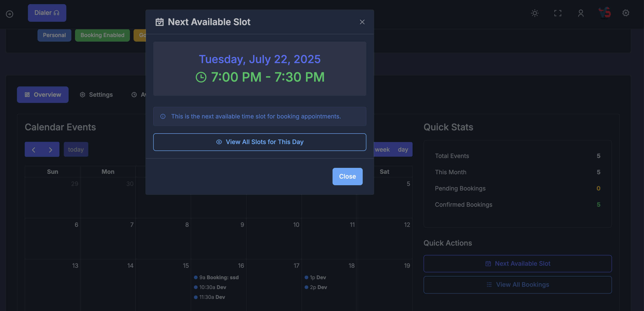Open the 10:30a Dev event
Screen dimensions: 644x311
[x=210, y=287]
